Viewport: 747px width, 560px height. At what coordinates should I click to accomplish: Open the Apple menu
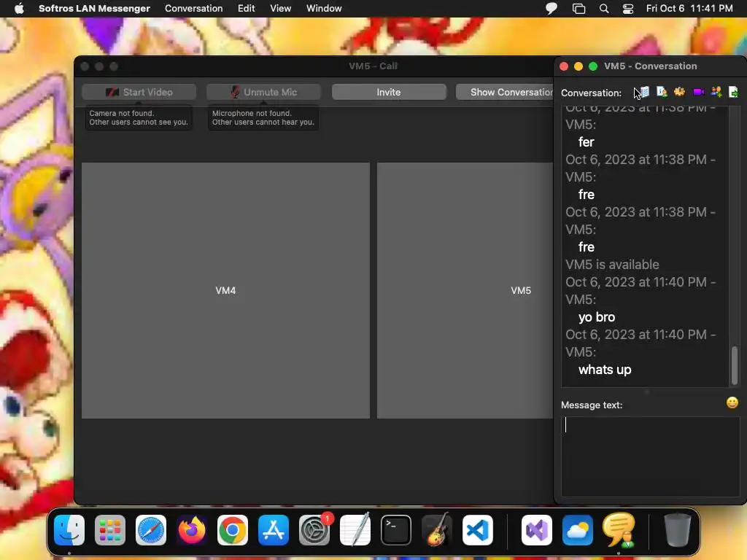click(19, 9)
